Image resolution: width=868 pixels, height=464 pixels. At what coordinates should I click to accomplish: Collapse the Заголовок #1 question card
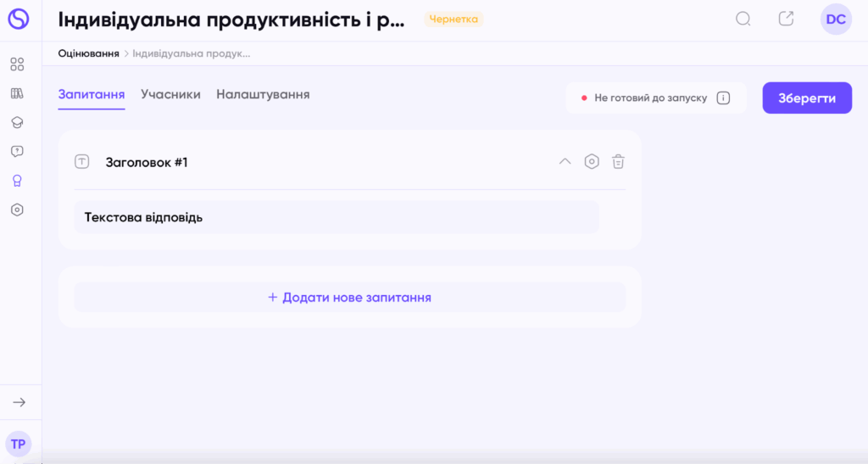(565, 161)
